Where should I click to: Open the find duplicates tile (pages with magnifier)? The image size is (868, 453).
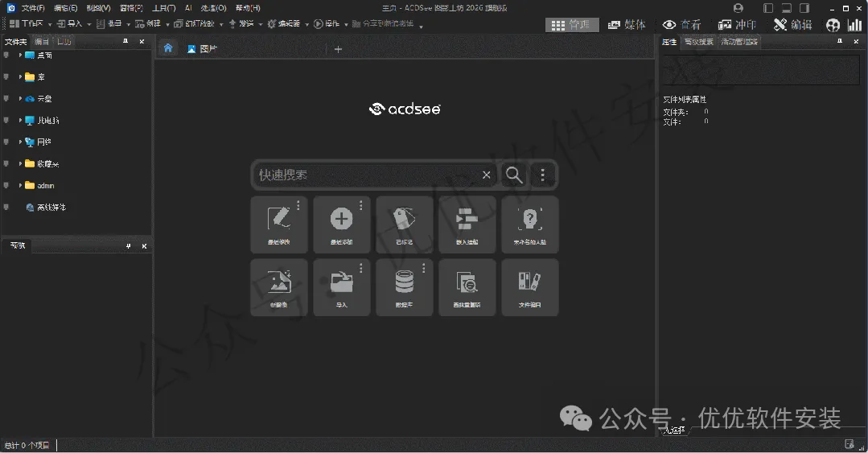(x=467, y=287)
